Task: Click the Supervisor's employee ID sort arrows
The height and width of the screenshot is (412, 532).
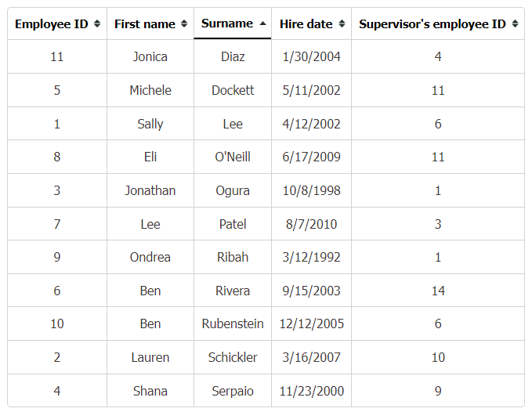Action: [515, 23]
